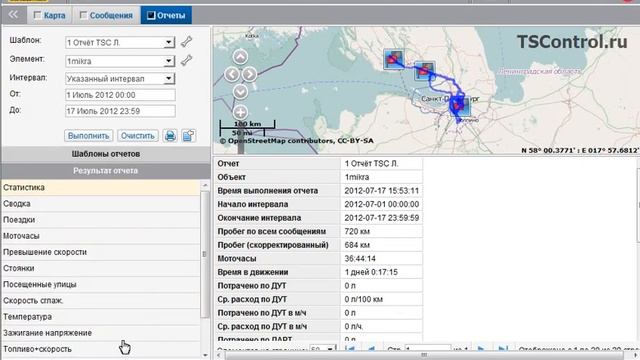
Task: Click the 'Пробег по всем сообщениям' row label
Action: tap(271, 231)
